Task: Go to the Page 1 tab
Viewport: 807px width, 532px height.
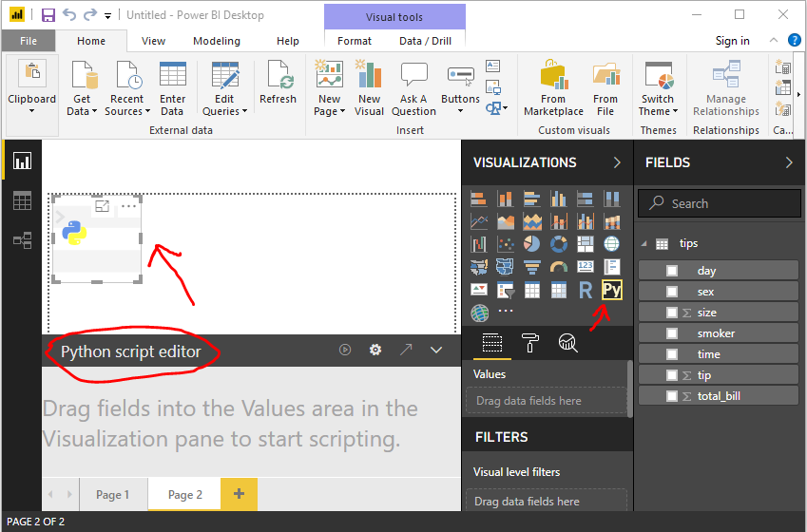Action: [113, 495]
